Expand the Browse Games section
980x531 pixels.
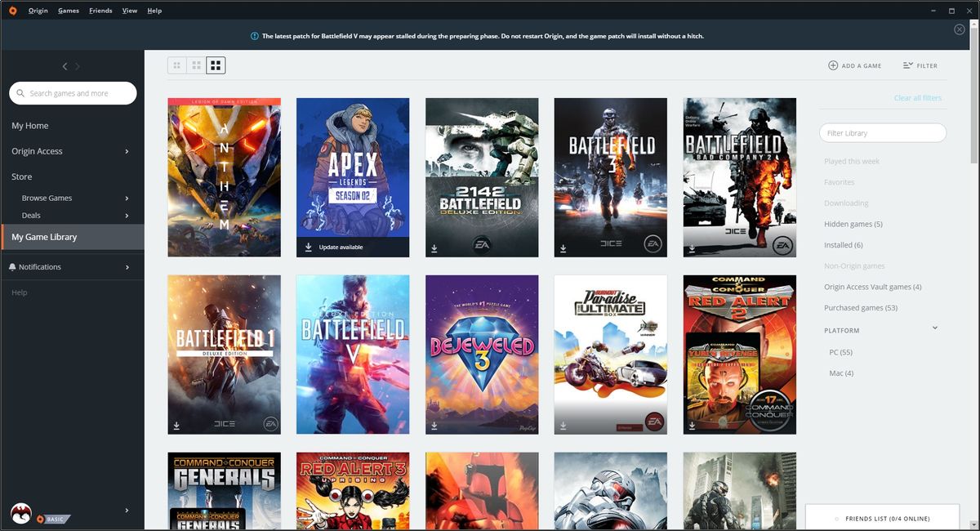pos(128,198)
